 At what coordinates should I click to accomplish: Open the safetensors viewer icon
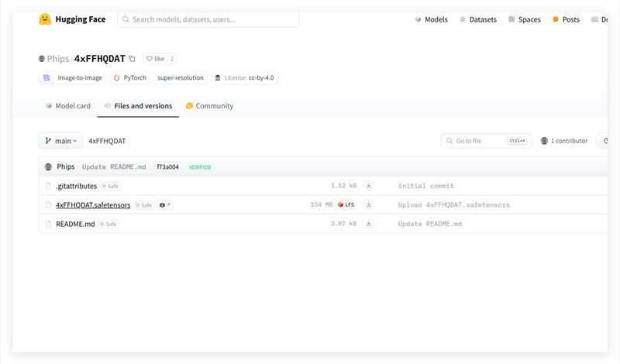pyautogui.click(x=164, y=205)
